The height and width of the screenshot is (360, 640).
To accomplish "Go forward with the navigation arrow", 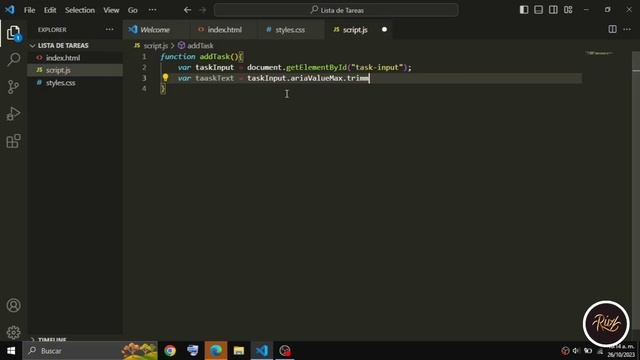I will click(x=202, y=10).
